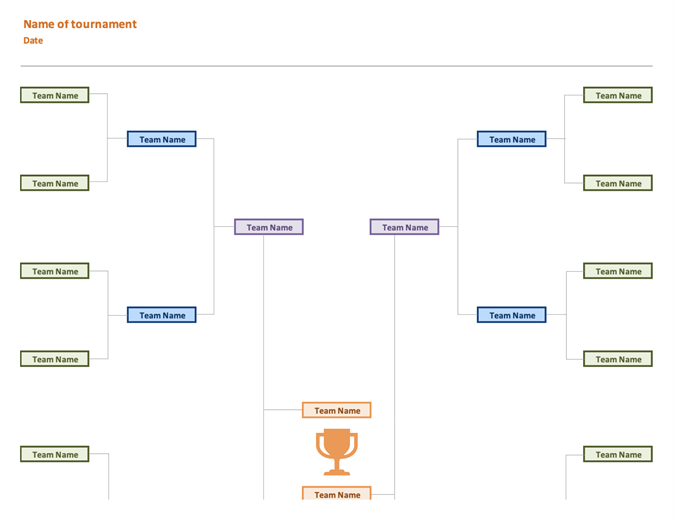The height and width of the screenshot is (520, 675).
Task: Select the topmost green Team Name box on left
Action: click(55, 96)
